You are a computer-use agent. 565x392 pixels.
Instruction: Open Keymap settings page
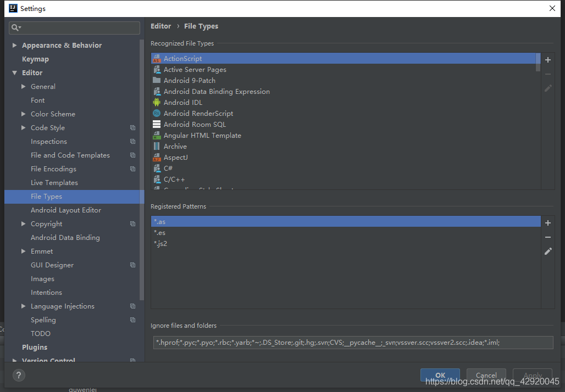point(35,59)
